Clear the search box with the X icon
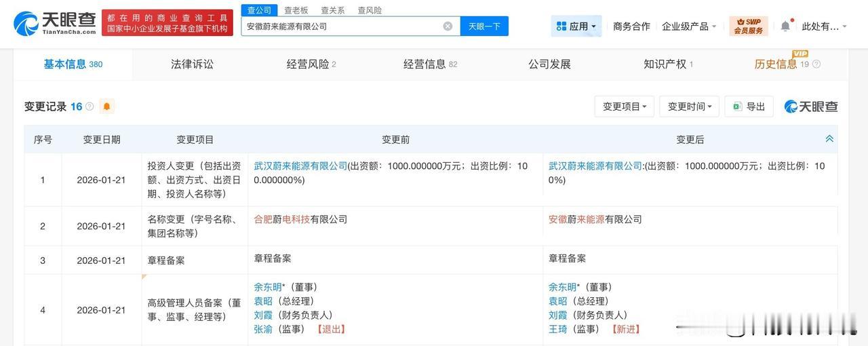868x346 pixels. coord(448,26)
